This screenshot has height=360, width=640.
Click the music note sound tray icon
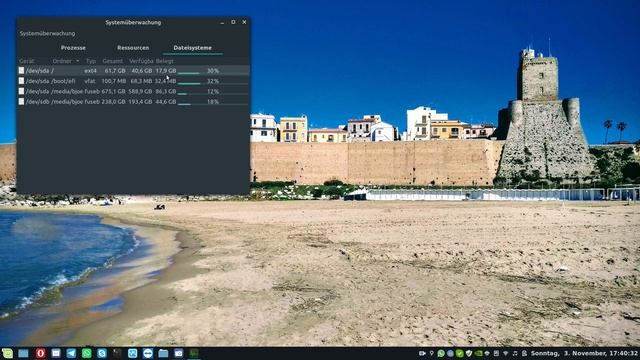tap(515, 353)
